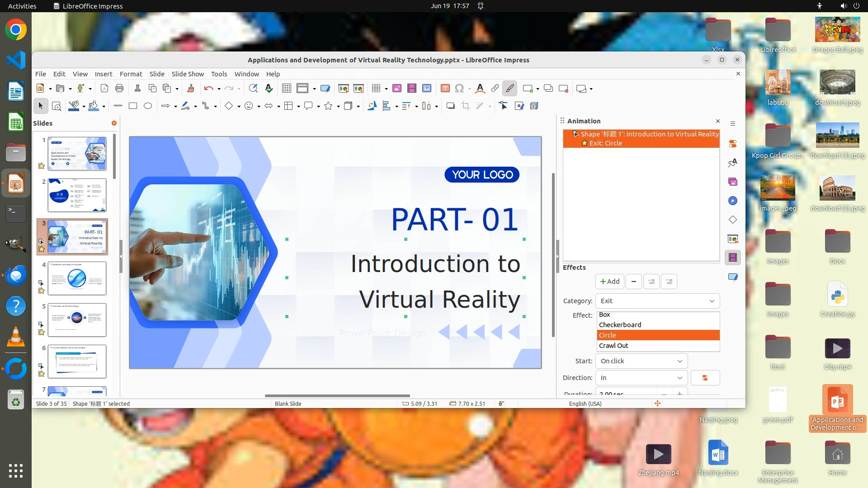868x488 pixels.
Task: Click the Font Color swatch icon
Action: point(480,89)
